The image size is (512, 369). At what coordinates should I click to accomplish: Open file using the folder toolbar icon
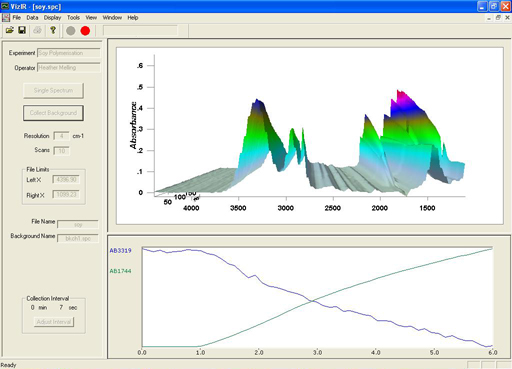point(10,30)
